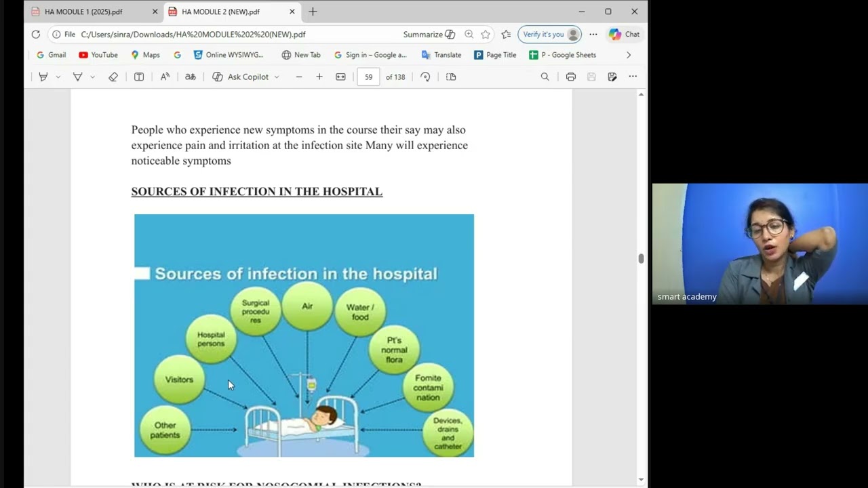
Task: Open P - Google Sheets bookmark
Action: pos(563,55)
